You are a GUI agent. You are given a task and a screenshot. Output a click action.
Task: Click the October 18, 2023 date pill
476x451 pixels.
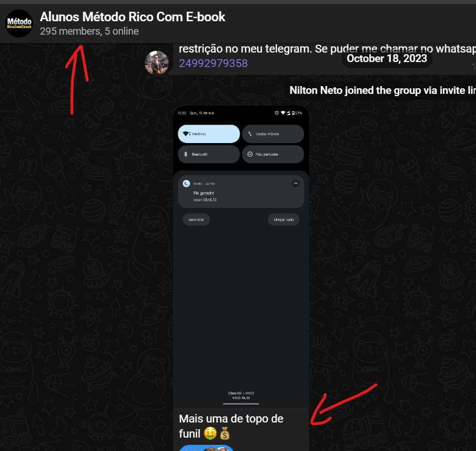pyautogui.click(x=387, y=58)
